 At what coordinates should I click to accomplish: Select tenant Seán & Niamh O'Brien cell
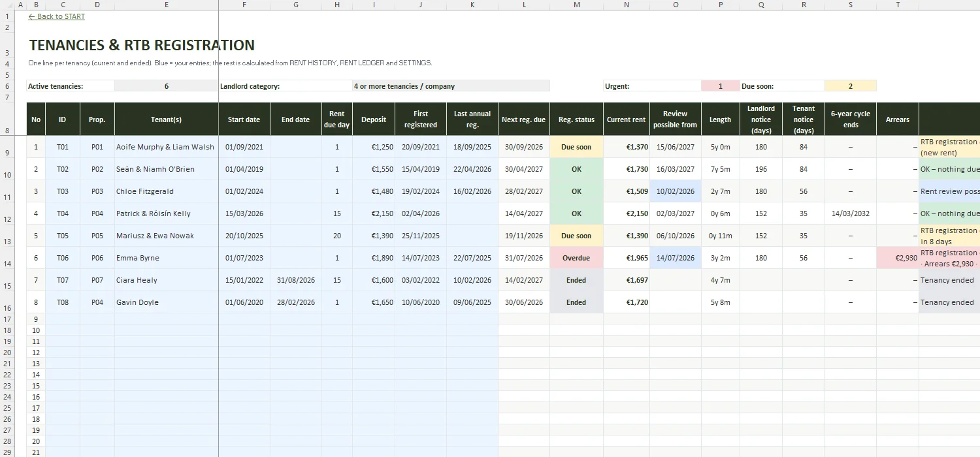coord(167,169)
